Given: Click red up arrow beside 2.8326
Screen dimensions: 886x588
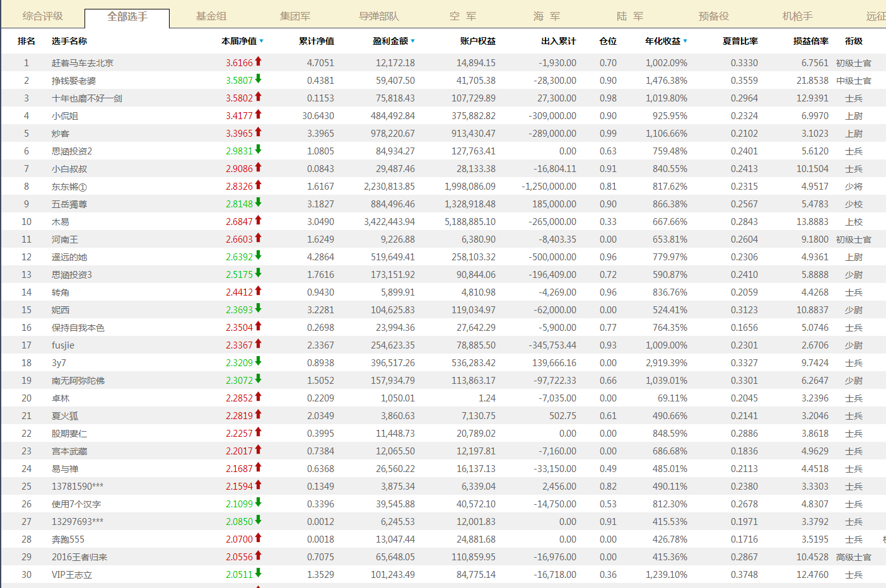Looking at the screenshot, I should coord(258,185).
